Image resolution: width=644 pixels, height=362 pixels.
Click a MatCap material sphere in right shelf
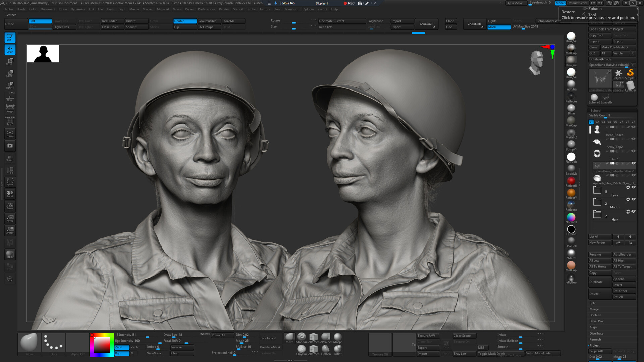571,48
